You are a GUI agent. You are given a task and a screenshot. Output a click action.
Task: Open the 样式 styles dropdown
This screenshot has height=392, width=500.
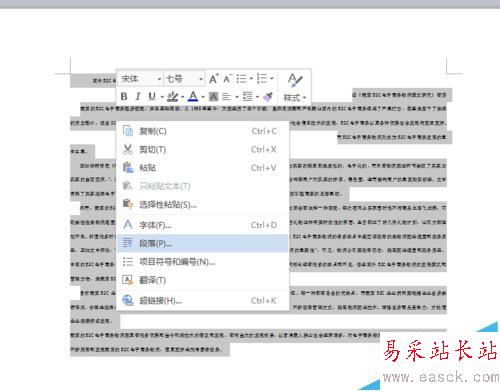point(295,98)
